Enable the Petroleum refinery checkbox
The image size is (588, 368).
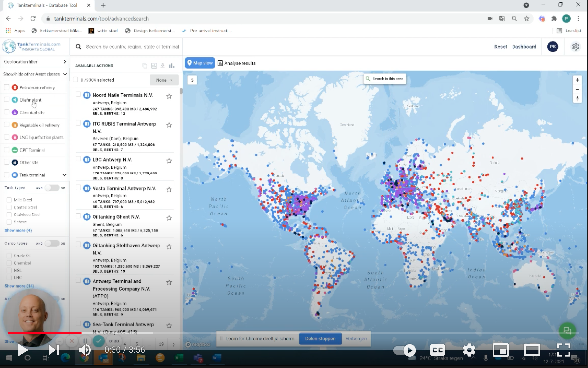(x=6, y=87)
